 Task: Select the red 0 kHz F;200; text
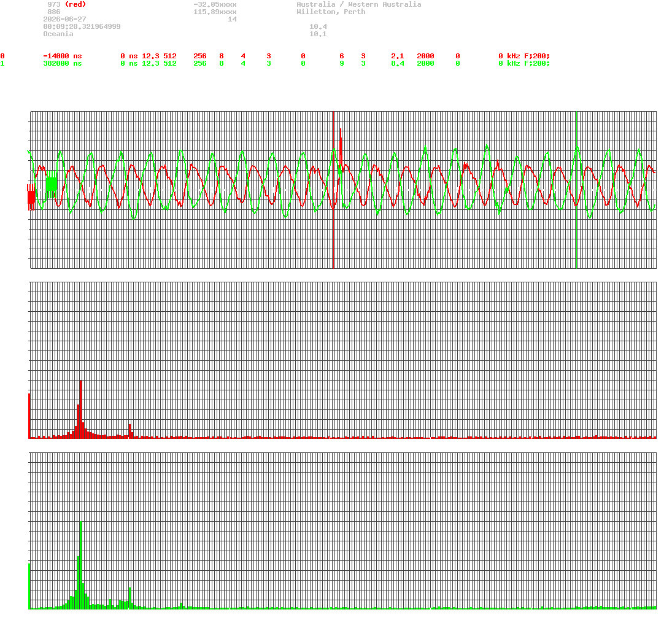point(524,56)
